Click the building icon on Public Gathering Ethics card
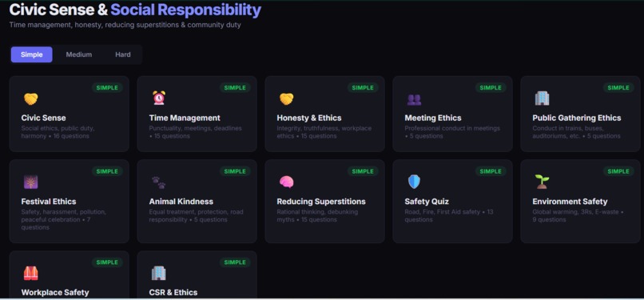Screen dimensions: 644x300 pos(542,98)
